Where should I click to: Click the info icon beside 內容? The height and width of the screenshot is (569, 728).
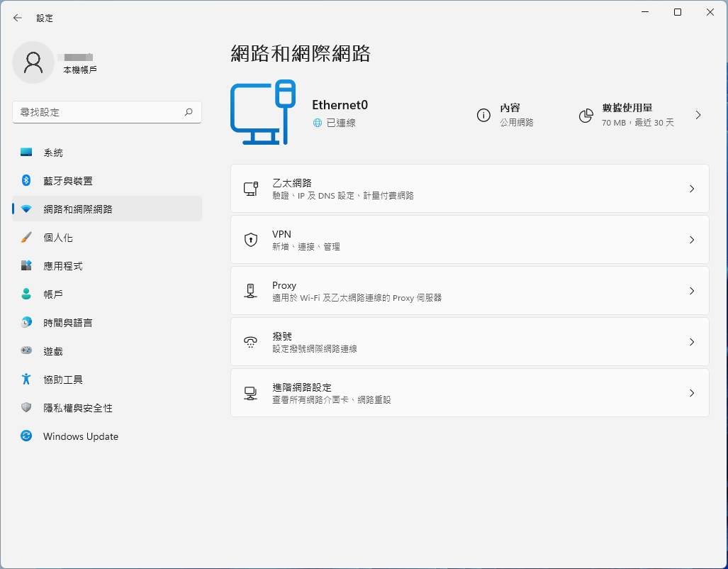tap(483, 115)
